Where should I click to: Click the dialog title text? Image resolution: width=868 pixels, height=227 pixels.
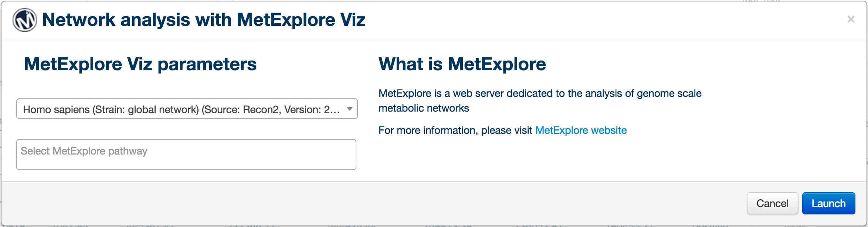204,20
